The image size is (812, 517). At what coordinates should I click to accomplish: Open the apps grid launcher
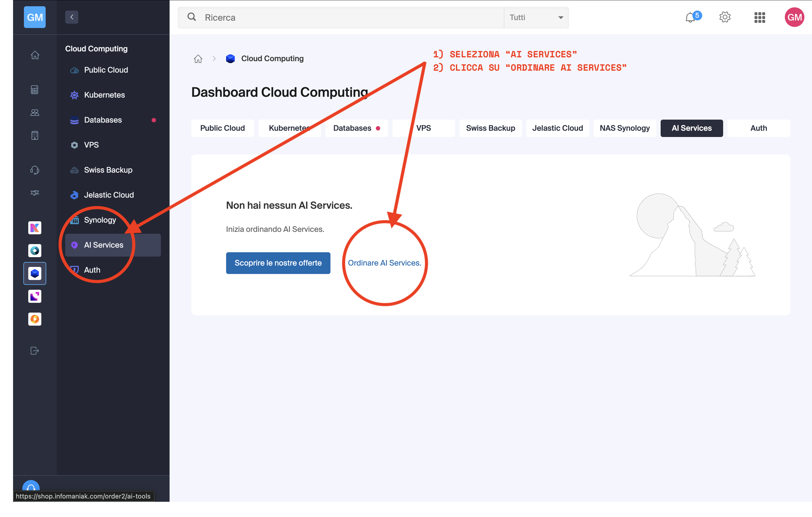pyautogui.click(x=760, y=17)
